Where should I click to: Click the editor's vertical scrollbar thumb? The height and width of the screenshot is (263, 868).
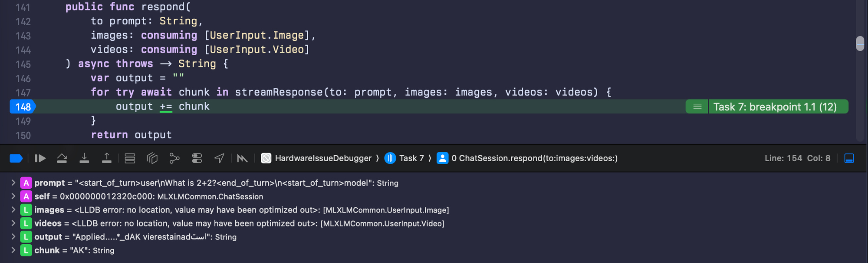(860, 43)
